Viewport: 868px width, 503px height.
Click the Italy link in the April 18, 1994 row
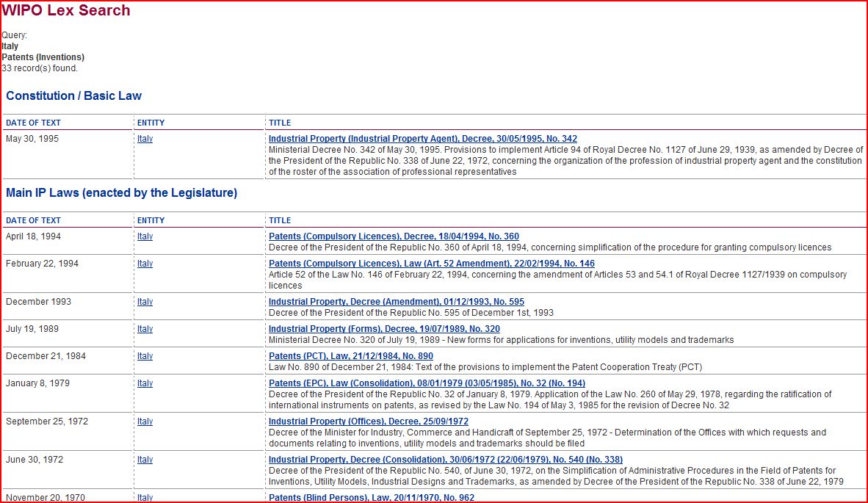(x=145, y=236)
